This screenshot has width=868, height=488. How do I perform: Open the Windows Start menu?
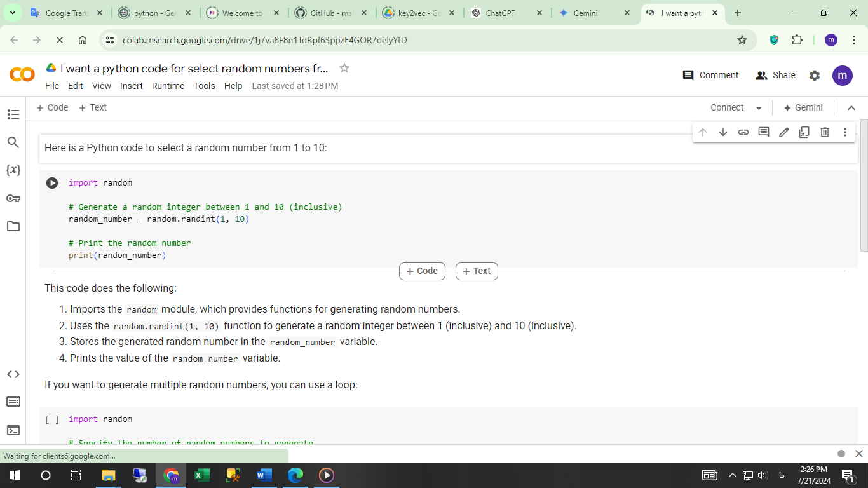click(x=15, y=475)
